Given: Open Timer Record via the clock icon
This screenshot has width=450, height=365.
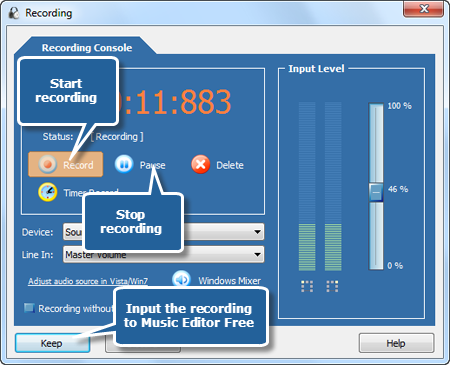Looking at the screenshot, I should (48, 192).
